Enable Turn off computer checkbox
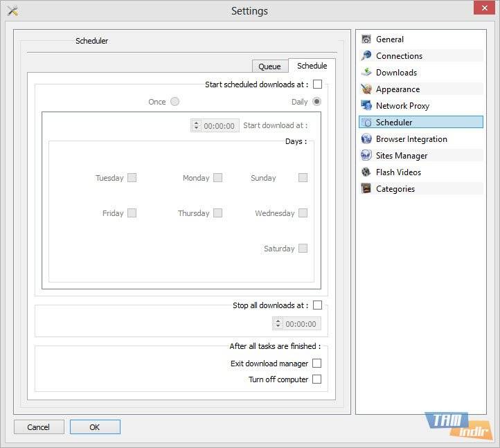 click(x=316, y=379)
